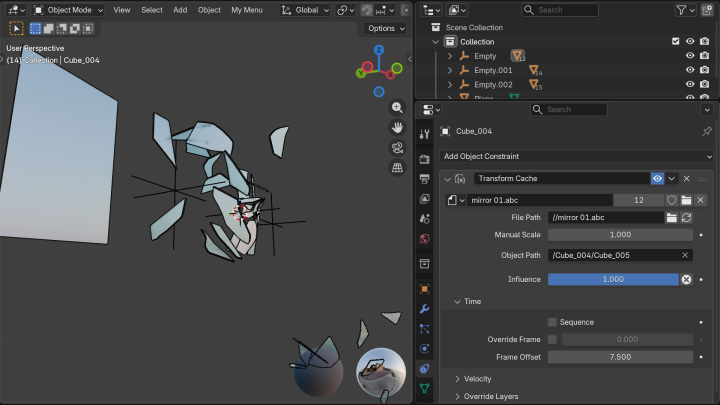Open the Add menu in viewport header
Image resolution: width=720 pixels, height=405 pixels.
(x=180, y=9)
